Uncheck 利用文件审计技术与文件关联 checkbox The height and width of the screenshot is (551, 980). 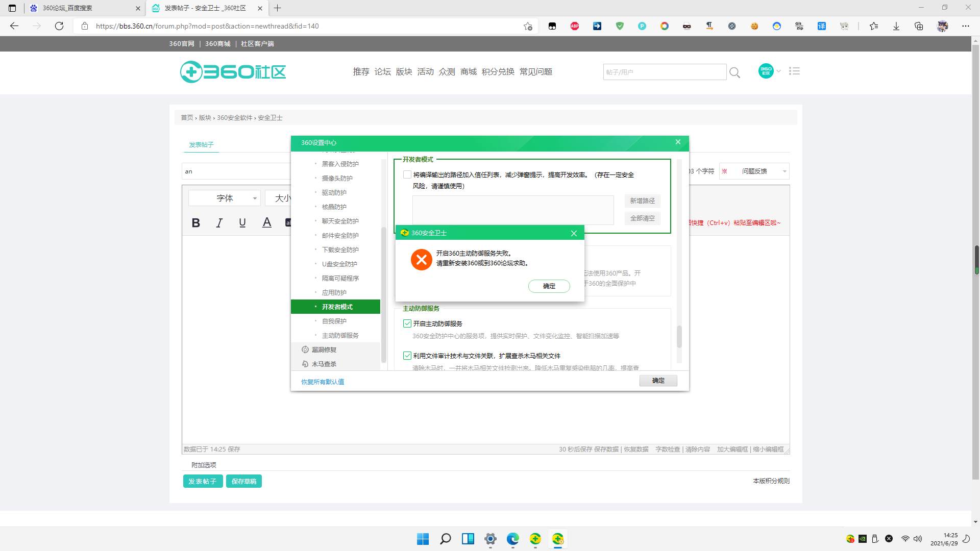407,356
